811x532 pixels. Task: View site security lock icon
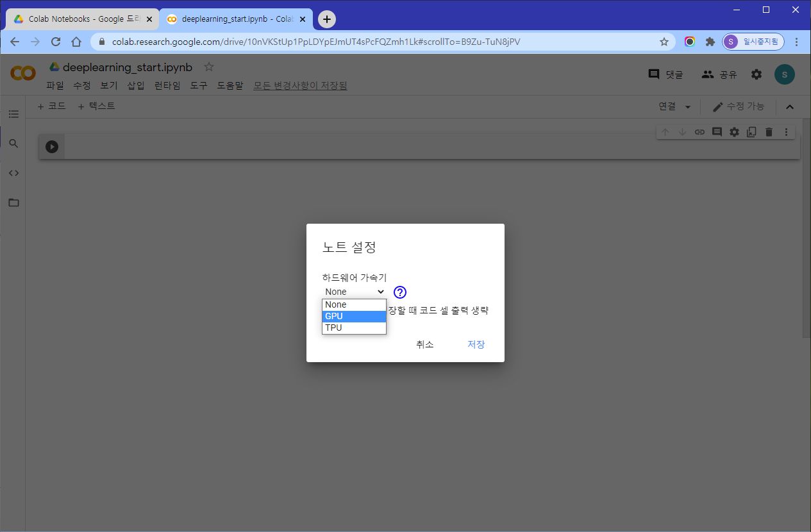point(101,42)
